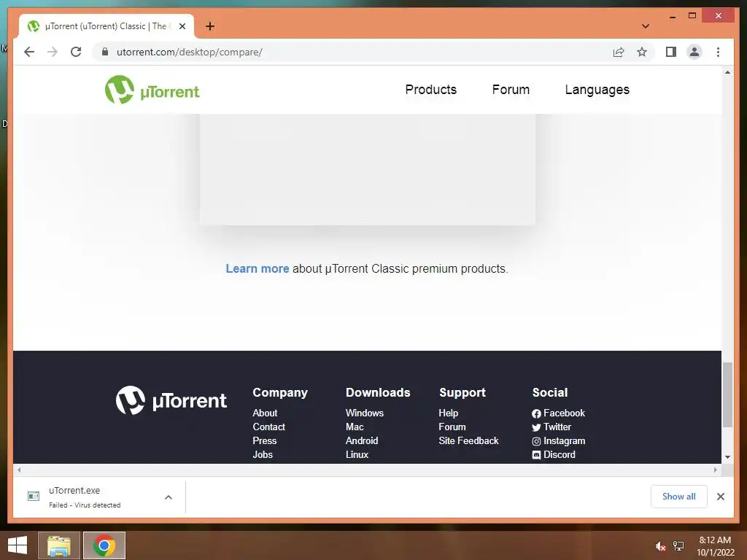
Task: Click the uTorrent.exe file icon
Action: pos(34,496)
